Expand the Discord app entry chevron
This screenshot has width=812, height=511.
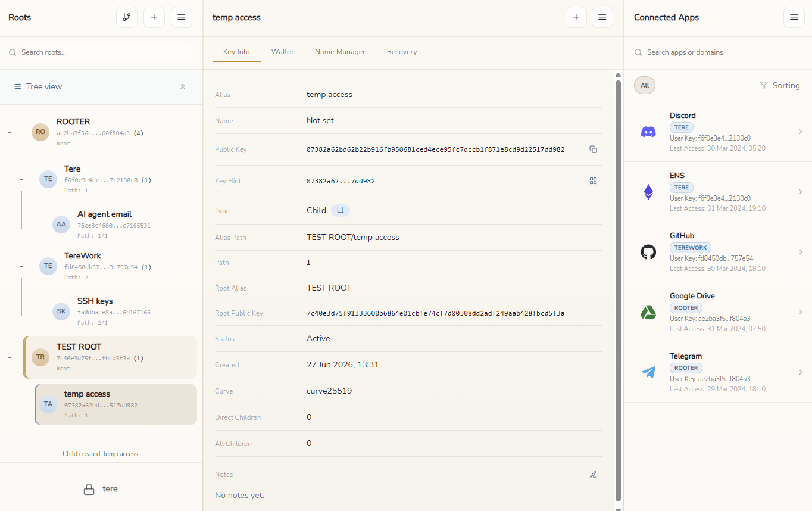pos(801,132)
